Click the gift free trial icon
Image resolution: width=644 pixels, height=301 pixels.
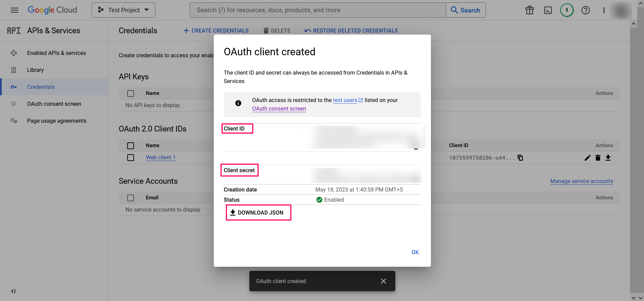coord(529,10)
